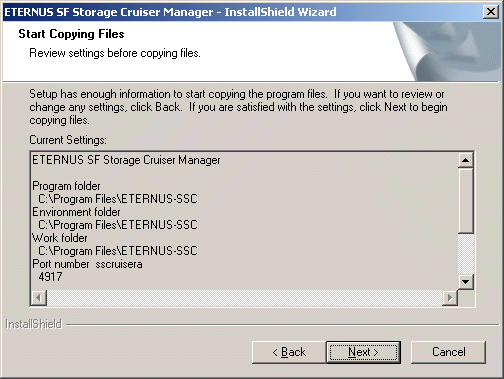Go back with the Back button
Image resolution: width=504 pixels, height=379 pixels.
point(289,352)
